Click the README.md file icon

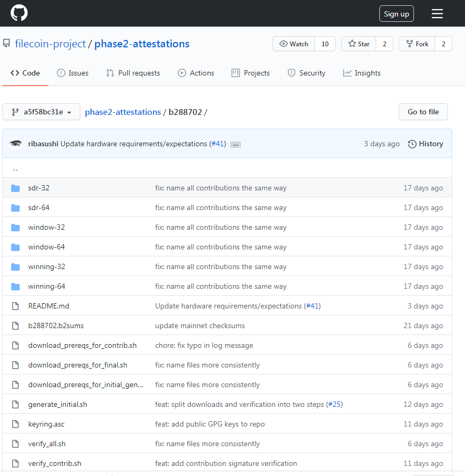pos(15,306)
